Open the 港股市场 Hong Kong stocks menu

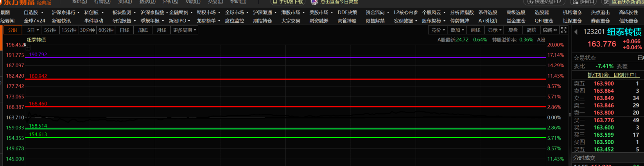[293, 12]
